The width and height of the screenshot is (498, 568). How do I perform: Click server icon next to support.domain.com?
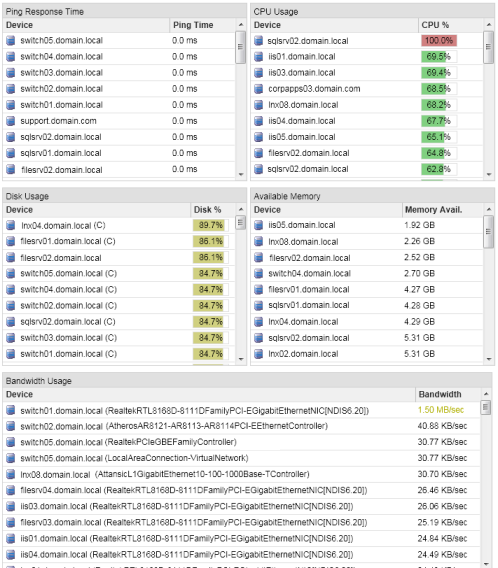[11, 121]
